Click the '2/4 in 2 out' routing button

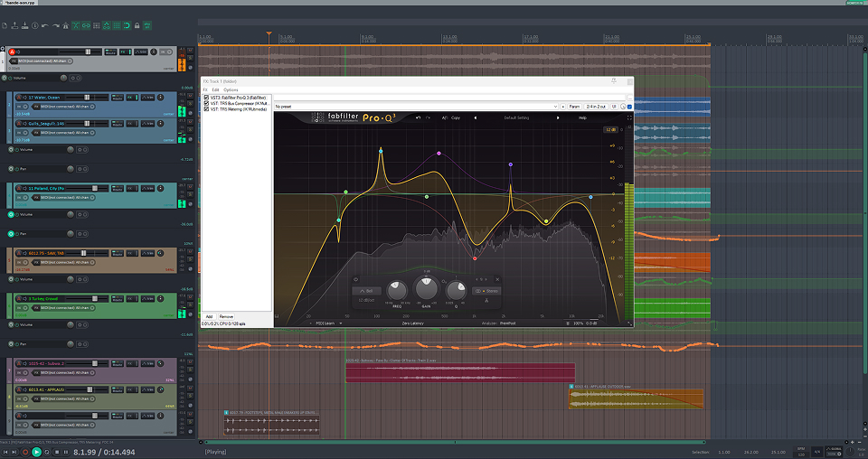pos(596,107)
